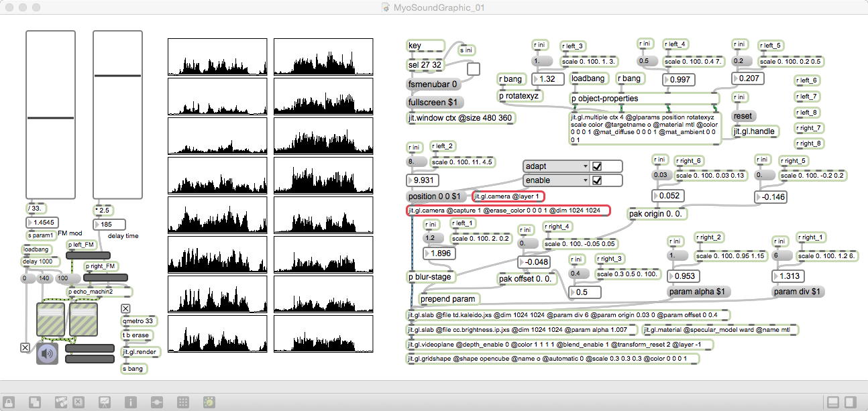Click the presentation mode easel icon

(105, 402)
